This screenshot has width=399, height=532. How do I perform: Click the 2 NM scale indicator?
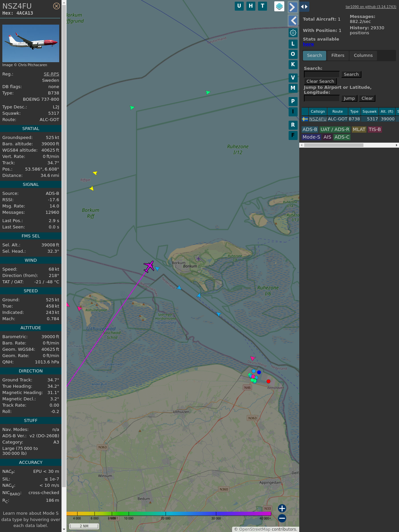pyautogui.click(x=84, y=526)
